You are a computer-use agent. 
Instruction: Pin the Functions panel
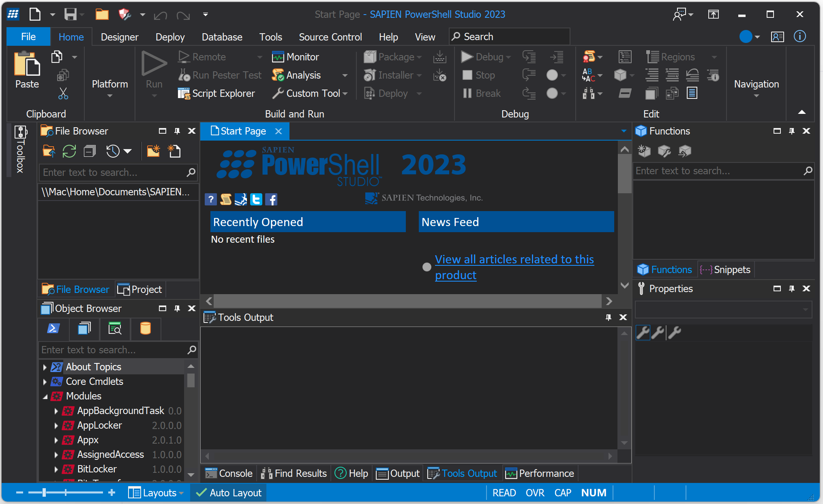tap(791, 131)
